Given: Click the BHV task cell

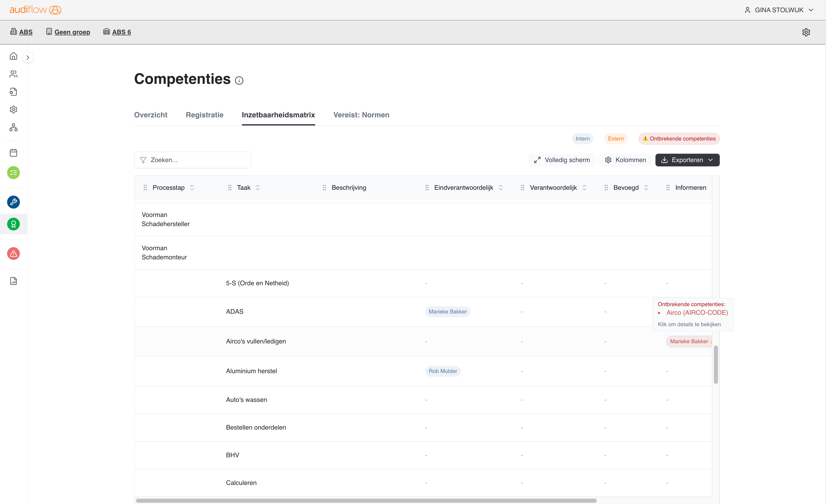Looking at the screenshot, I should [x=232, y=455].
